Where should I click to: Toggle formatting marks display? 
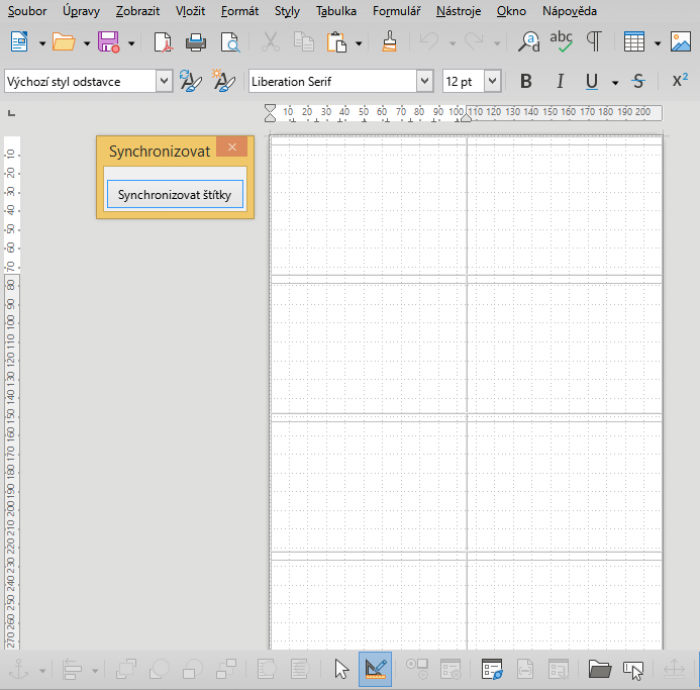pyautogui.click(x=594, y=42)
